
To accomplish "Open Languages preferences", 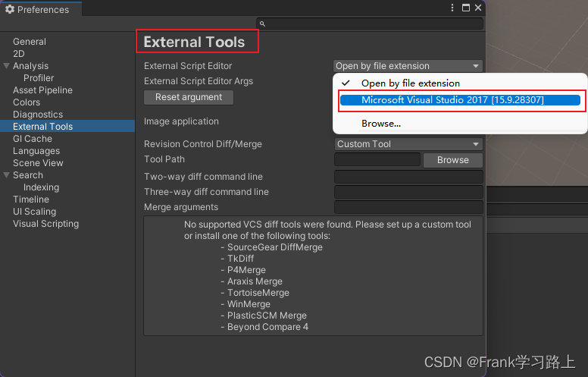I will point(36,151).
